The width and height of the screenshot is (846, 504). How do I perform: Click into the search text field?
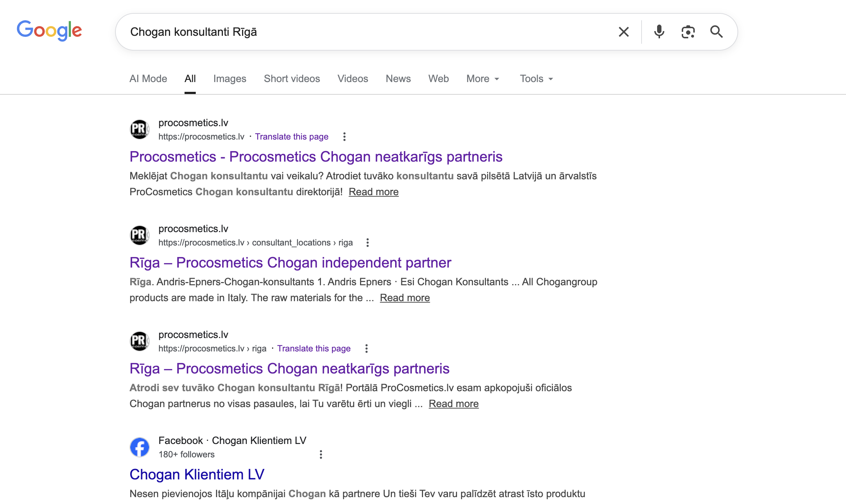pyautogui.click(x=362, y=32)
